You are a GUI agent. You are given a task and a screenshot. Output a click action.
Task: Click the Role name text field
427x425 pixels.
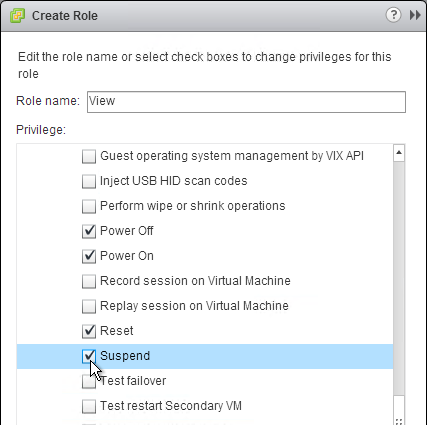(x=246, y=102)
